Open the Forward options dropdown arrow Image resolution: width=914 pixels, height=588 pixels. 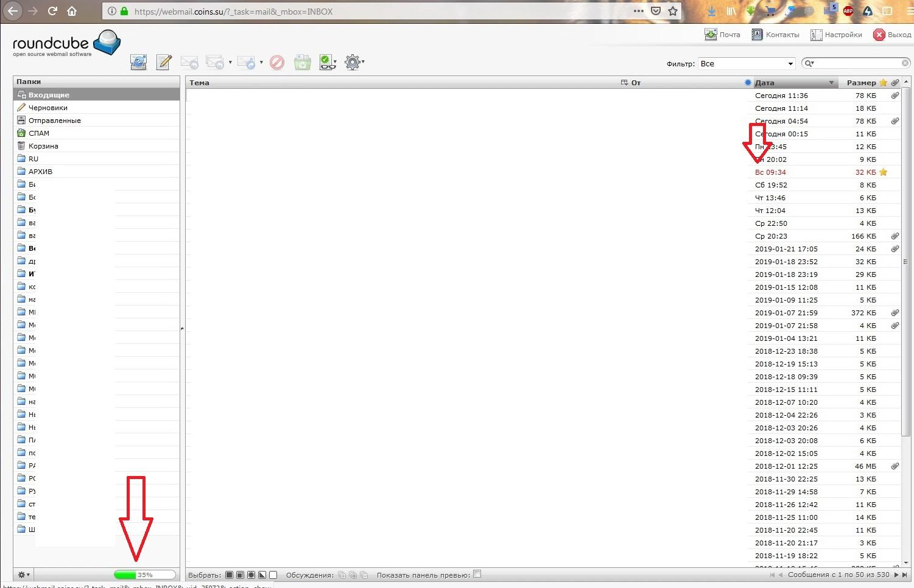261,62
